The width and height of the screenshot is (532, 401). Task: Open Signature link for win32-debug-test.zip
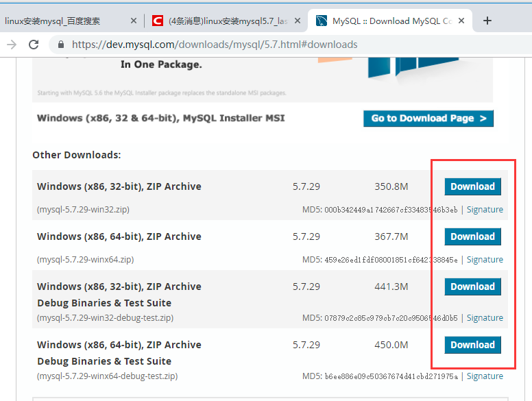485,318
